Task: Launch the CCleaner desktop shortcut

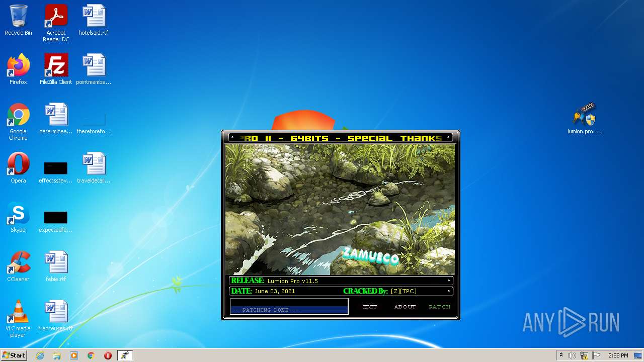Action: [18, 266]
